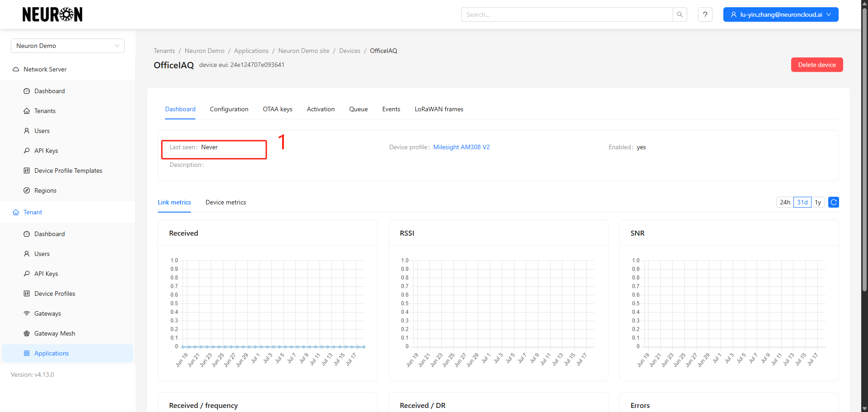Screen dimensions: 868x412
Task: Click the Applications grid icon
Action: point(27,353)
